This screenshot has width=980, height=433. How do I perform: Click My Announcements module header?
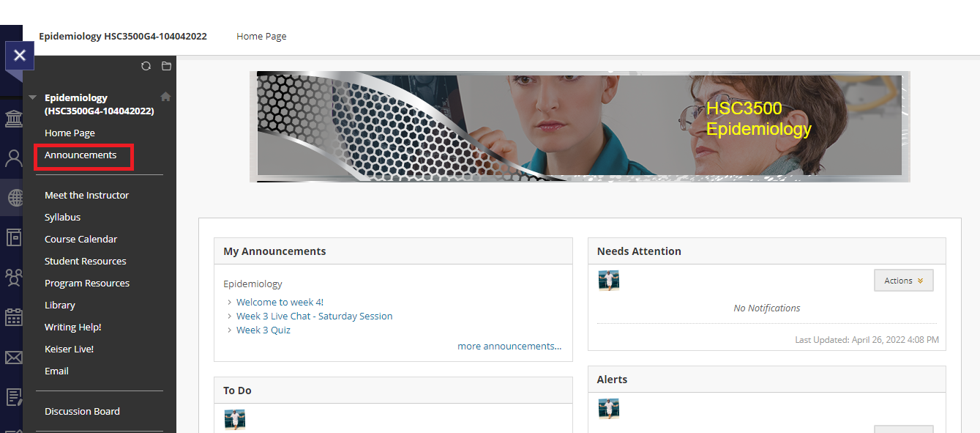click(x=393, y=251)
